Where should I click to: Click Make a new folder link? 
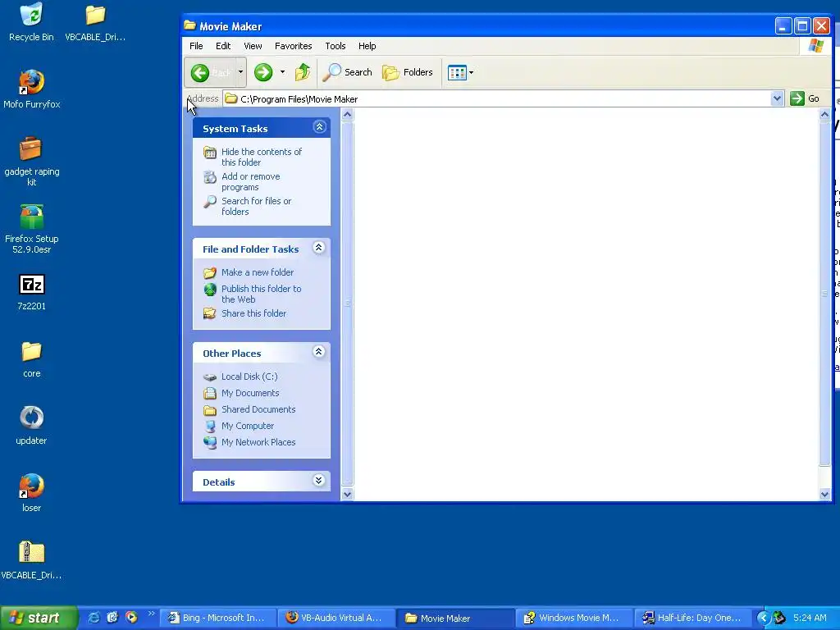point(257,272)
